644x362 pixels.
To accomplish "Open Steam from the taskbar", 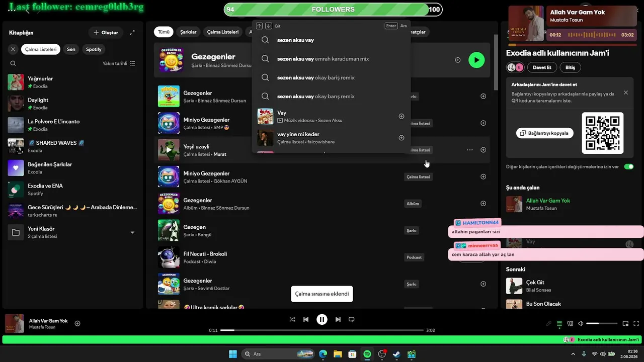I will [x=397, y=354].
